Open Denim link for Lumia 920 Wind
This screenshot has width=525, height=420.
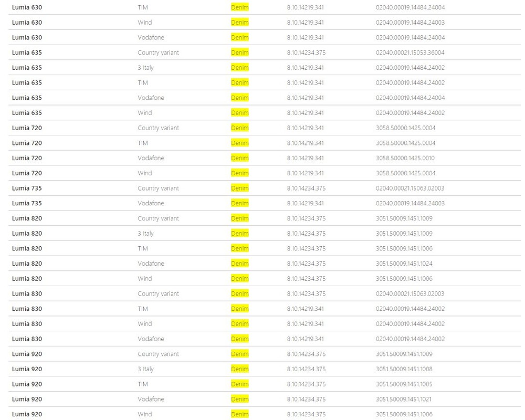point(240,414)
